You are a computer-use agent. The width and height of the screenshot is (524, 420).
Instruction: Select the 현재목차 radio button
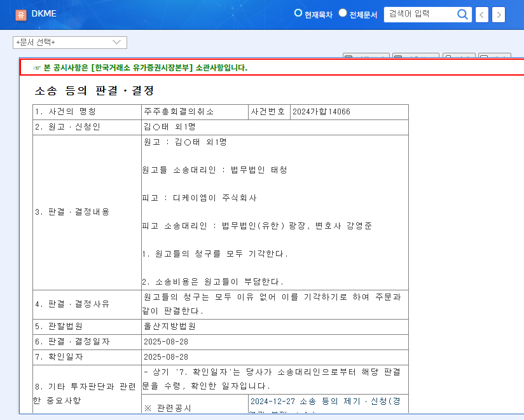[298, 13]
